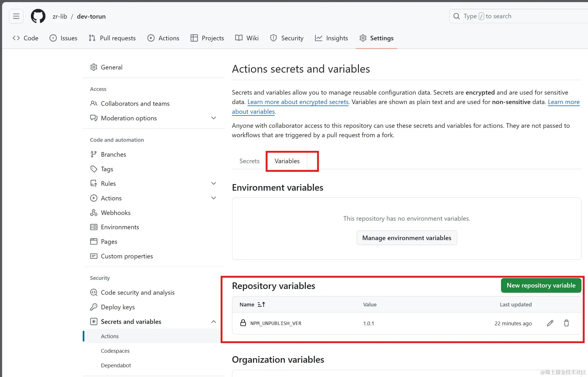This screenshot has width=588, height=377.
Task: Click New repository variable button
Action: coord(541,285)
